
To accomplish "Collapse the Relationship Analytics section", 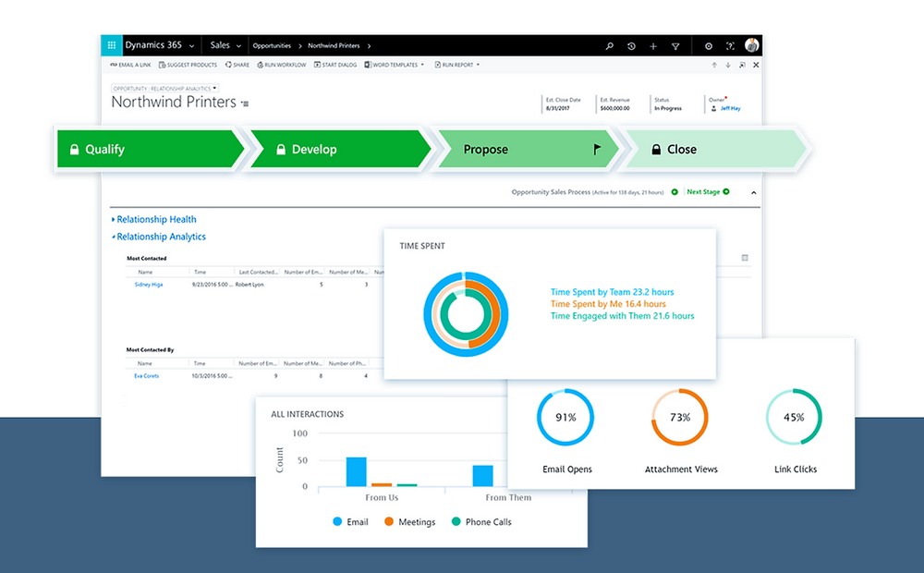I will pos(159,237).
